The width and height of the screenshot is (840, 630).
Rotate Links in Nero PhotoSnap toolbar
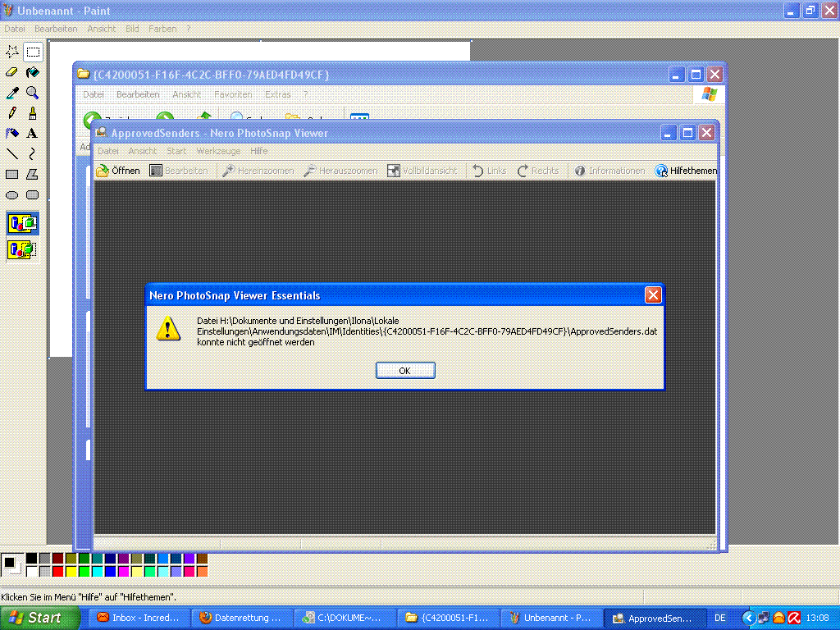(489, 171)
